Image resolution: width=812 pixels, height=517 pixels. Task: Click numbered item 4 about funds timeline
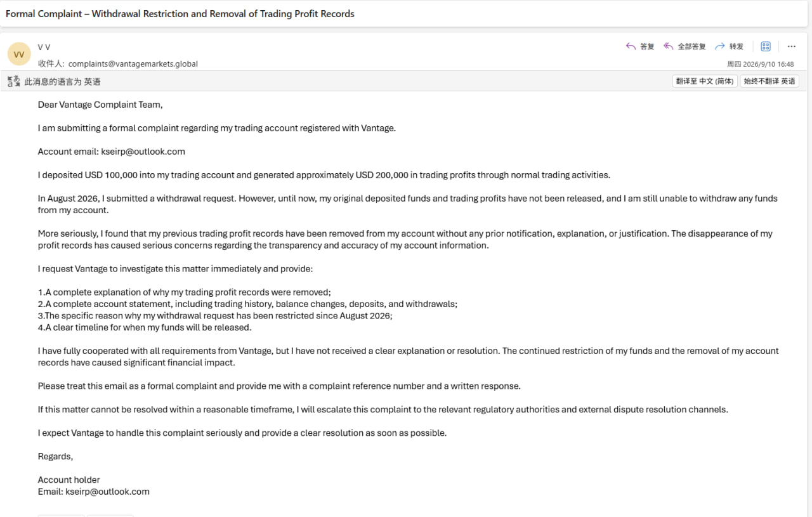pyautogui.click(x=145, y=327)
